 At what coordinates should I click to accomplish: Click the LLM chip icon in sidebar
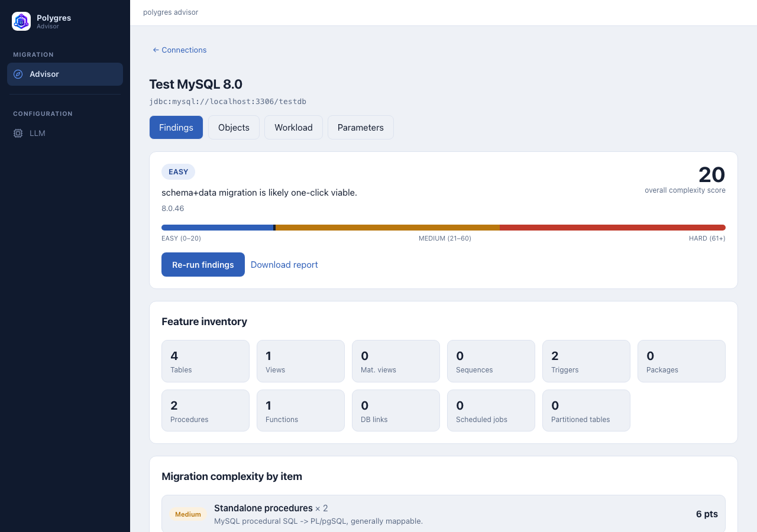[x=18, y=133]
